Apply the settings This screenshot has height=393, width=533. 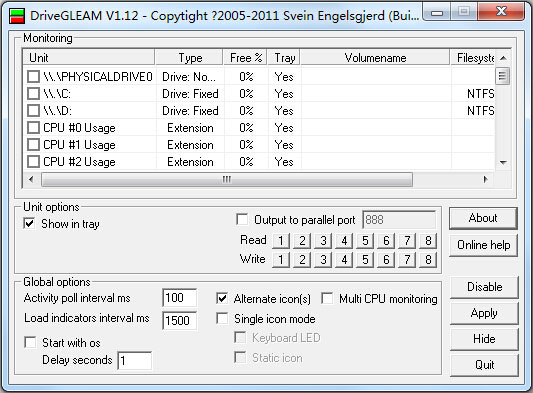(x=484, y=313)
